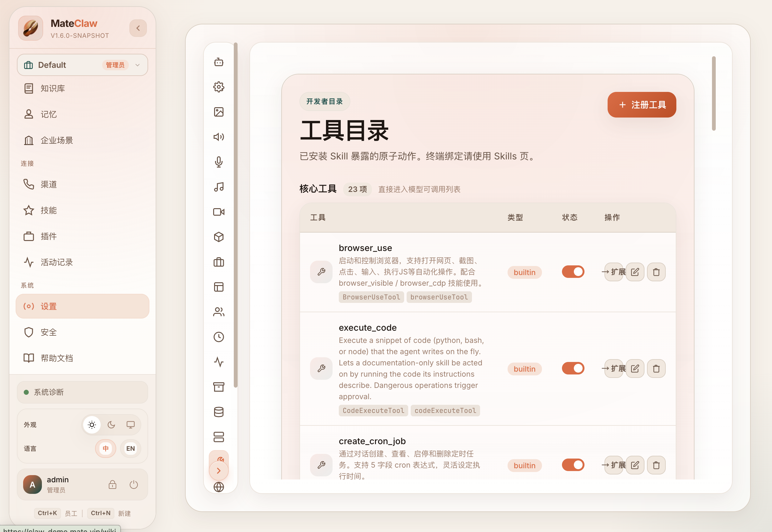Open the clock icon in settings rail
This screenshot has height=532, width=772.
[219, 337]
